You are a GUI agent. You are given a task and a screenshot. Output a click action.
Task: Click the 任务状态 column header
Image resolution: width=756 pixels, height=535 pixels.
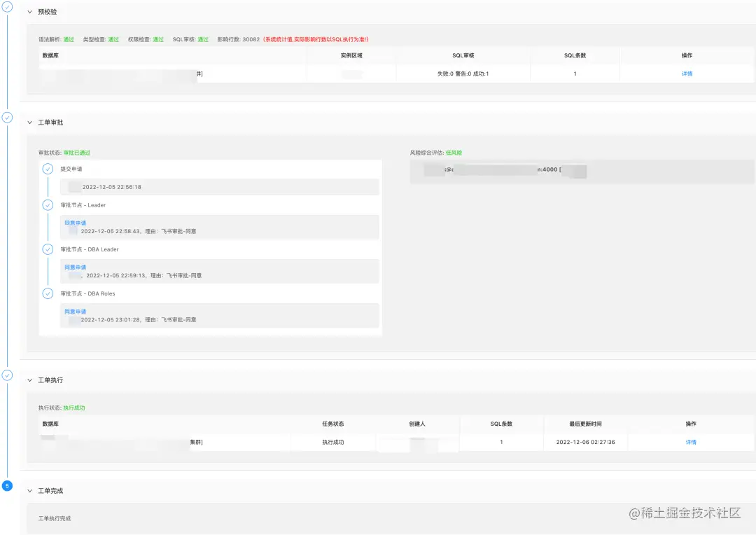333,424
